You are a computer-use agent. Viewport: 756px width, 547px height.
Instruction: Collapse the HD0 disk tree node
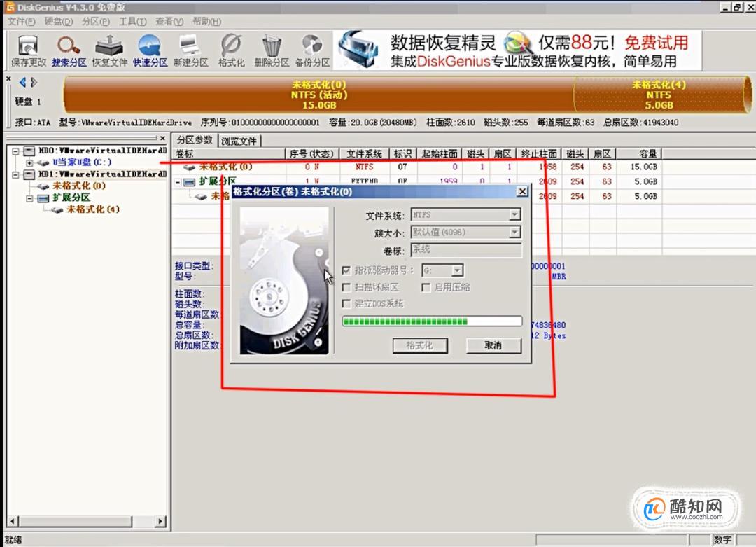tap(16, 151)
